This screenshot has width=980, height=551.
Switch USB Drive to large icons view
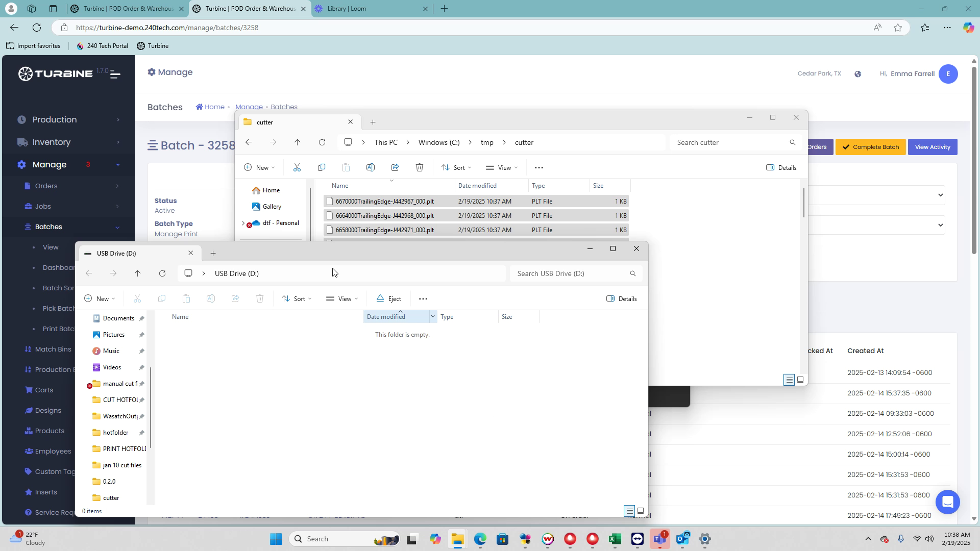641,511
